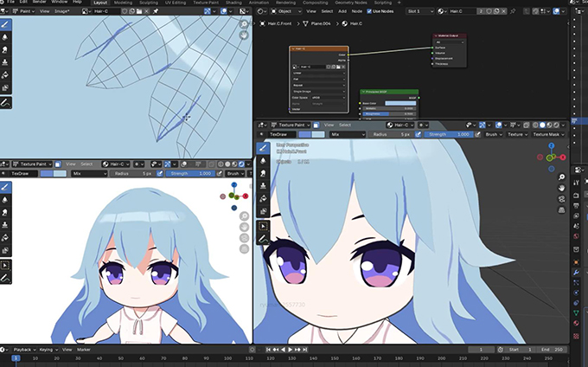
Task: Toggle the radius pressure sensitivity button
Action: pos(419,134)
